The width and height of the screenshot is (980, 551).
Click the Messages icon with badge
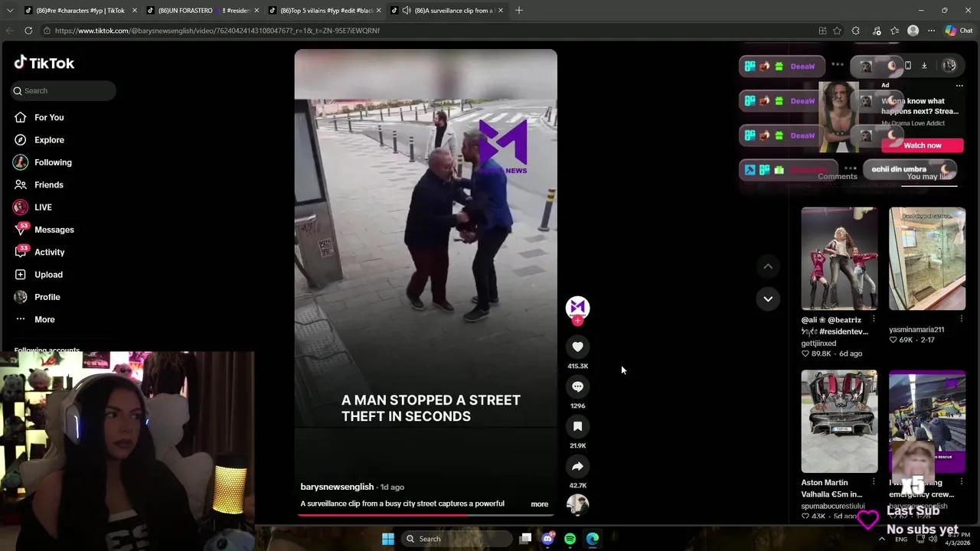(21, 230)
